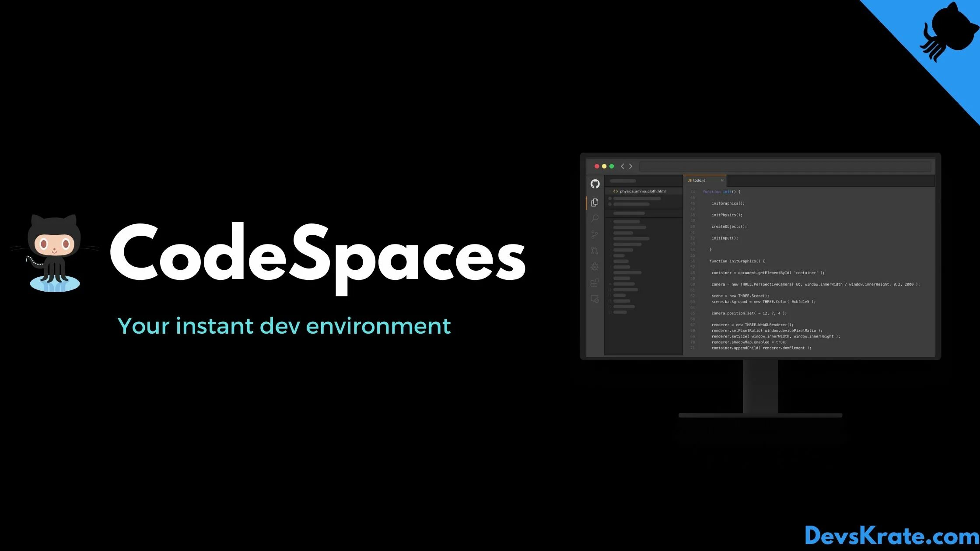Click the browser back arrow
This screenshot has width=980, height=551.
click(x=623, y=167)
